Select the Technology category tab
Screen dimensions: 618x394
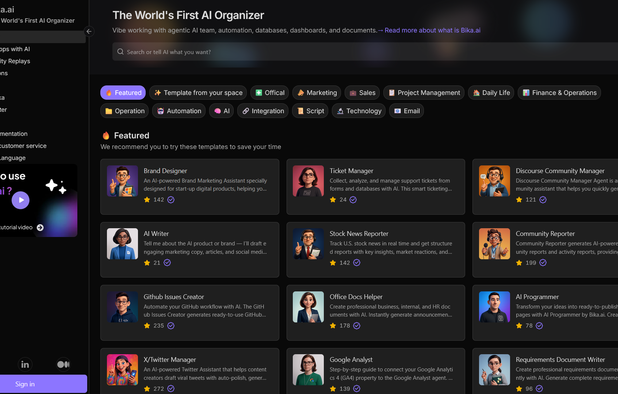point(359,111)
